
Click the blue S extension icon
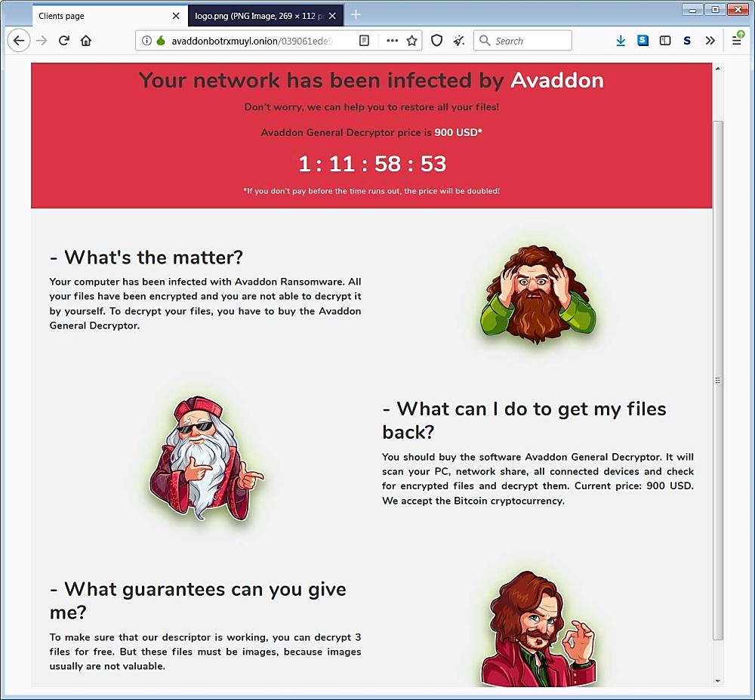pyautogui.click(x=643, y=41)
